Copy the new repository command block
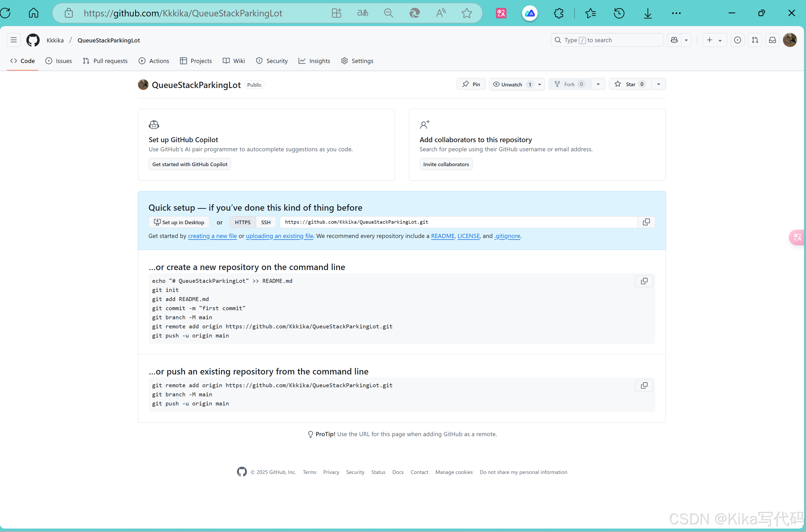The width and height of the screenshot is (806, 532). [644, 281]
